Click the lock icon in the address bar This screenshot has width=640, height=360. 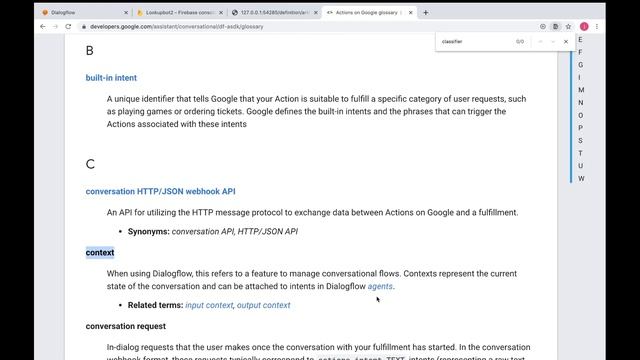(x=84, y=27)
